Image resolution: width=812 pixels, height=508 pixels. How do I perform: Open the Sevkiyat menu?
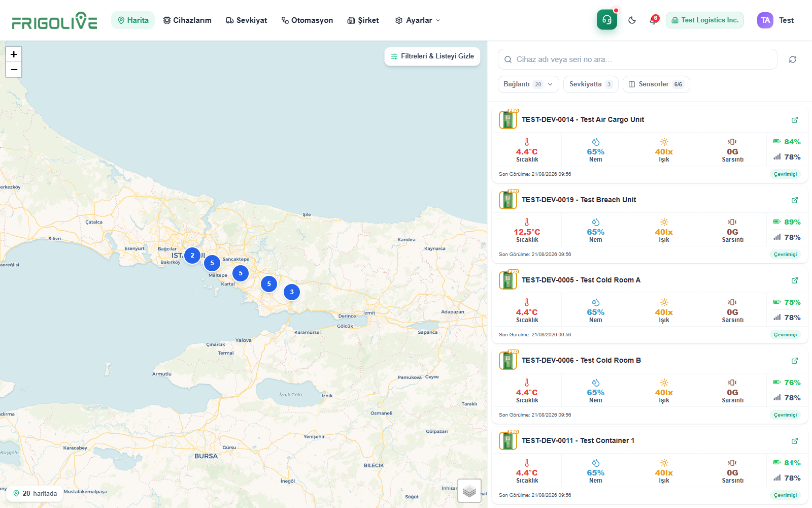click(247, 20)
